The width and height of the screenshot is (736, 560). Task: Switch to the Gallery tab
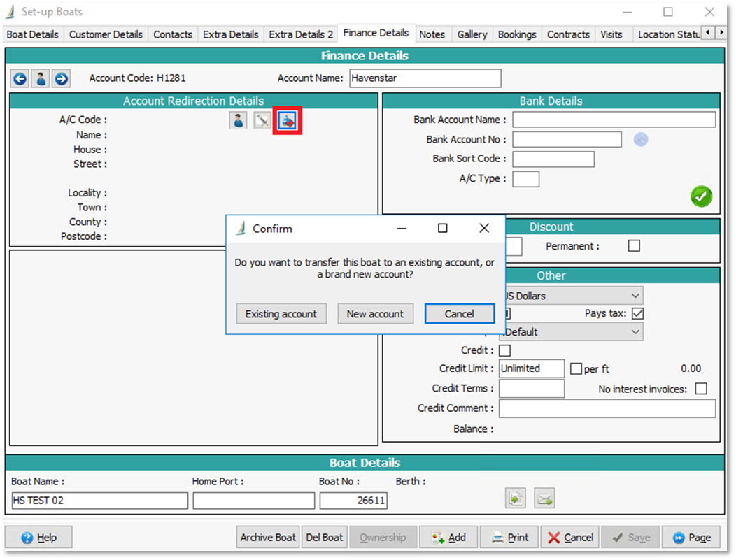(x=472, y=34)
